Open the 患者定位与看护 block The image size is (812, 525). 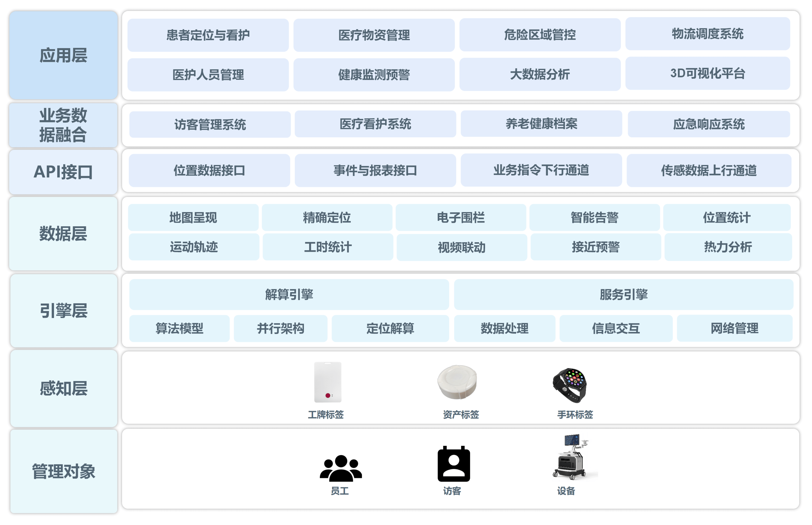coord(208,35)
